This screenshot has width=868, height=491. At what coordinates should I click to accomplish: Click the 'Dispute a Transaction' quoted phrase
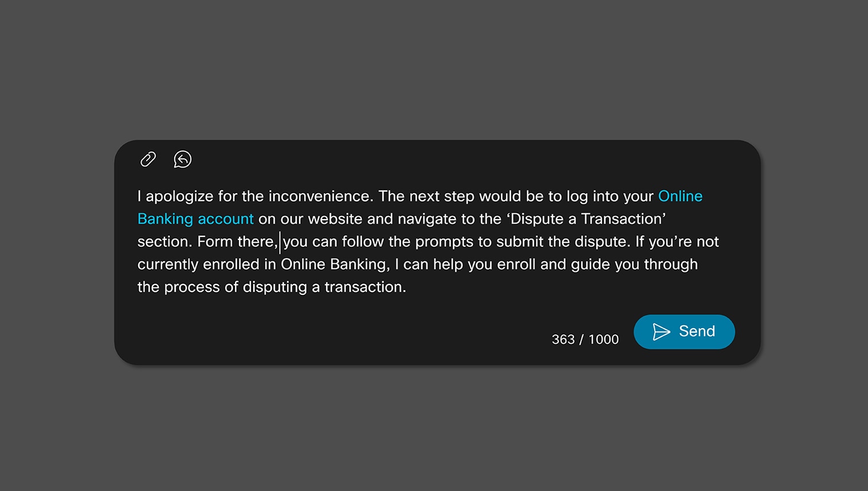point(586,219)
